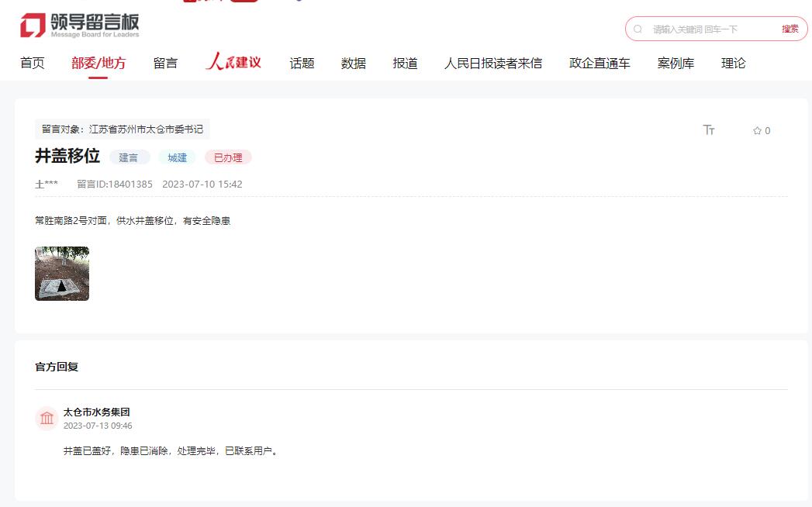Viewport: 812px width, 507px height.
Task: Click the 建言 category tag
Action: pyautogui.click(x=129, y=157)
